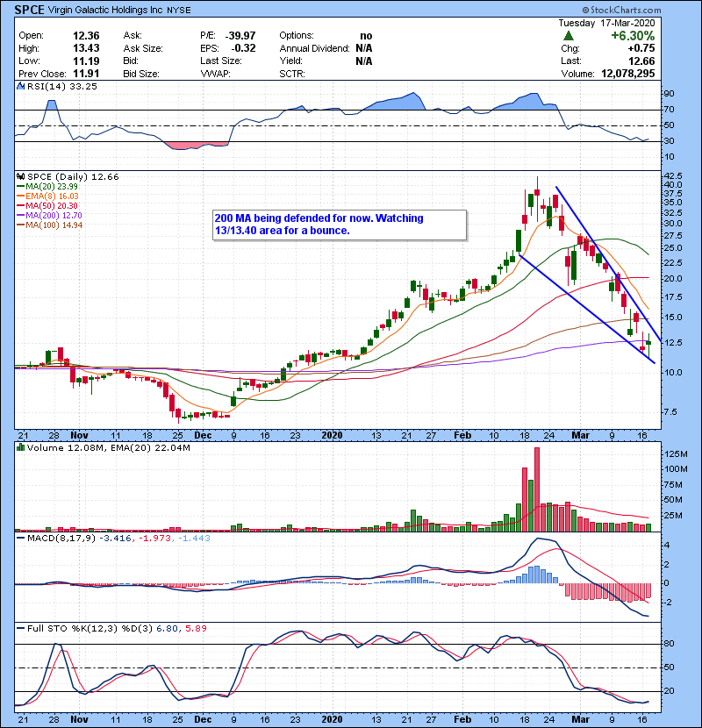702x728 pixels.
Task: Click the 20 mark on the stochastic scale
Action: tap(669, 691)
